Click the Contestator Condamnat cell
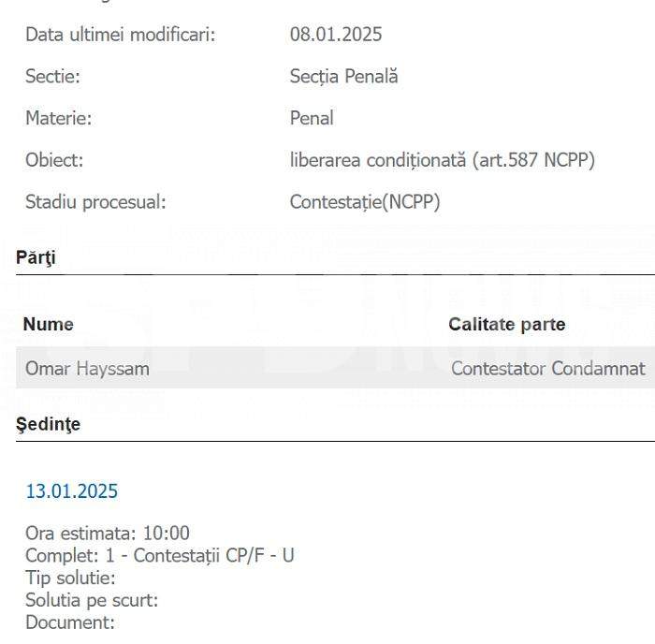This screenshot has width=655, height=644. (548, 369)
